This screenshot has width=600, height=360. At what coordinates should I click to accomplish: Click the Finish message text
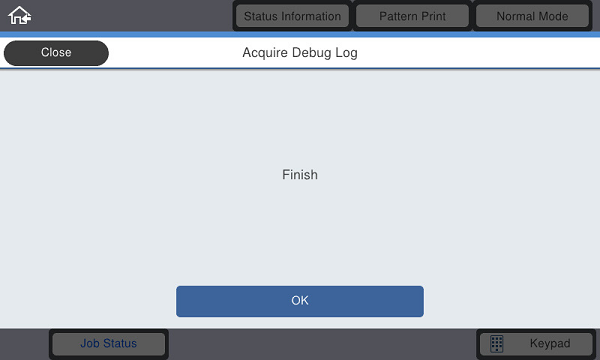click(x=300, y=175)
